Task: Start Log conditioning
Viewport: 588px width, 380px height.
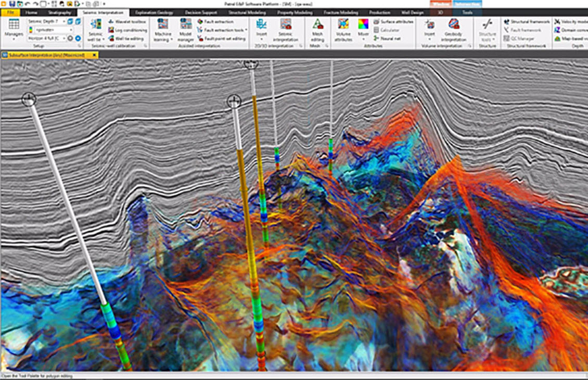Action: (x=127, y=30)
